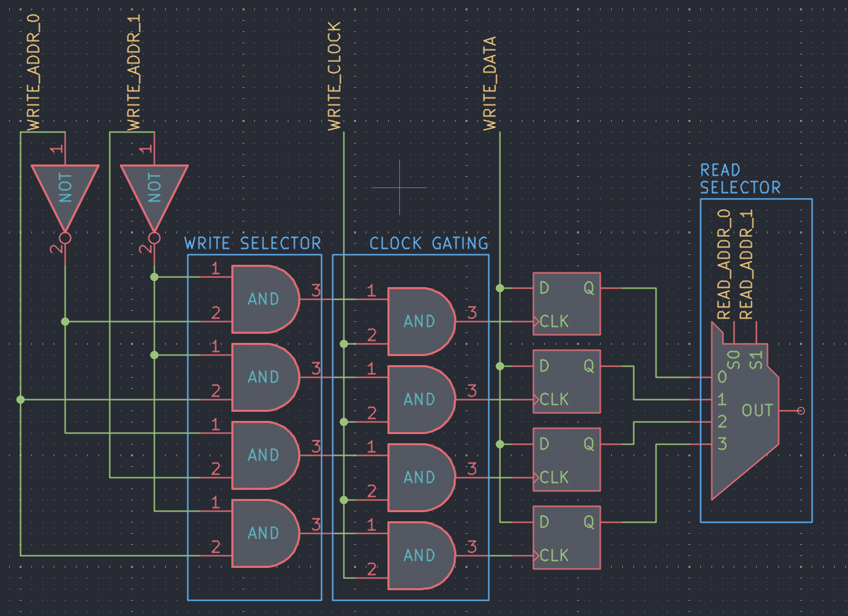This screenshot has width=848, height=616.
Task: Click the D pin of the topmost flip-flop
Action: coord(544,288)
